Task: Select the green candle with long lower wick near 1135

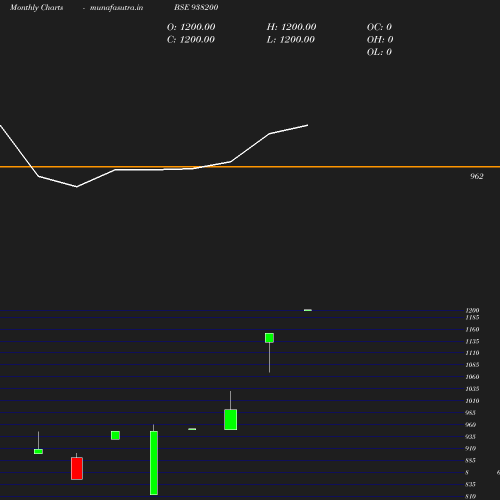Action: coord(269,338)
